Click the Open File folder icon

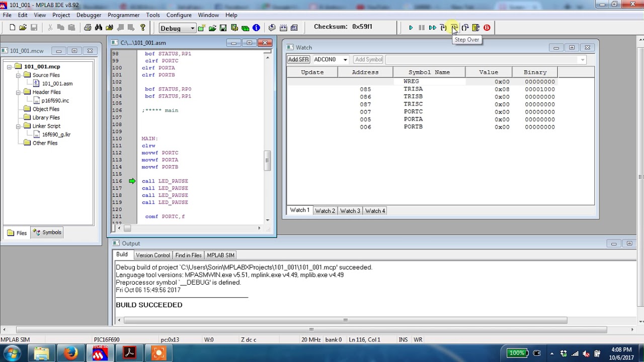[23, 28]
